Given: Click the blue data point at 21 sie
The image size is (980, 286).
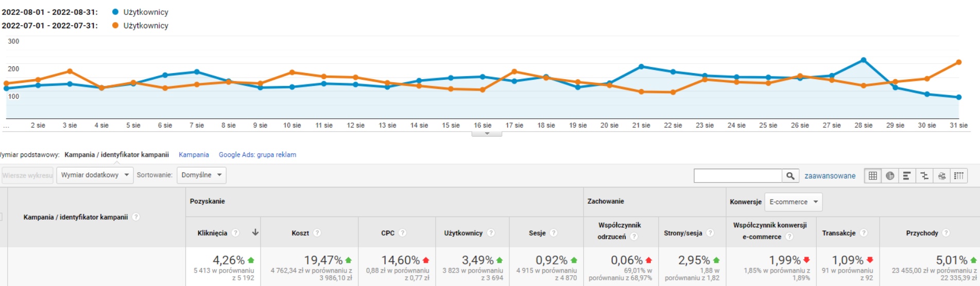Looking at the screenshot, I should point(641,66).
